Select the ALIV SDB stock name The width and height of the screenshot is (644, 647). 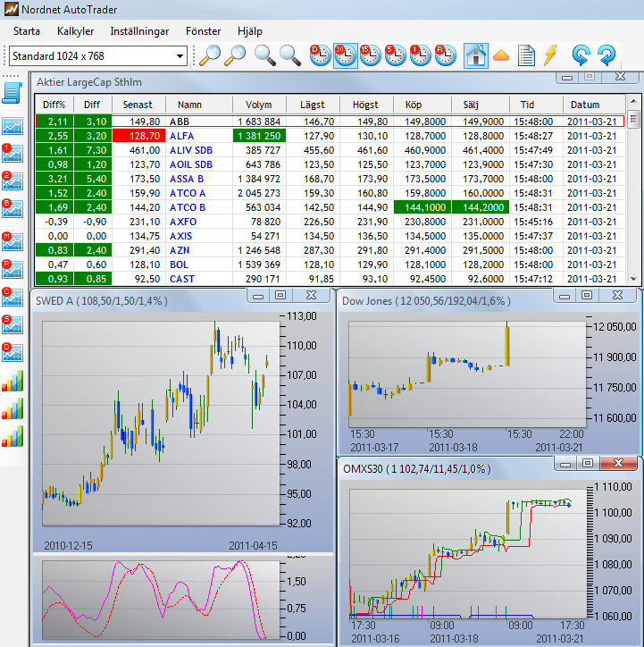click(x=191, y=150)
